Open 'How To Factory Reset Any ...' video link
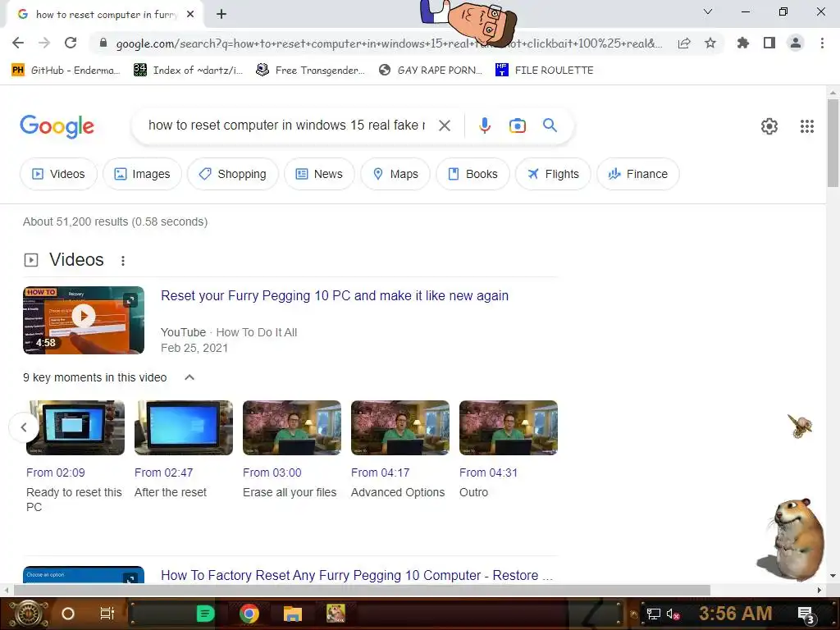 pos(357,575)
